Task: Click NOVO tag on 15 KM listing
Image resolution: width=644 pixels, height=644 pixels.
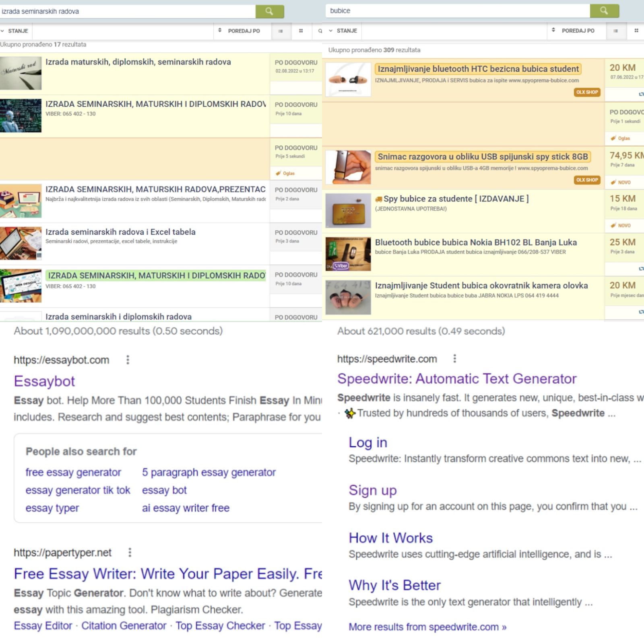Action: (x=621, y=225)
